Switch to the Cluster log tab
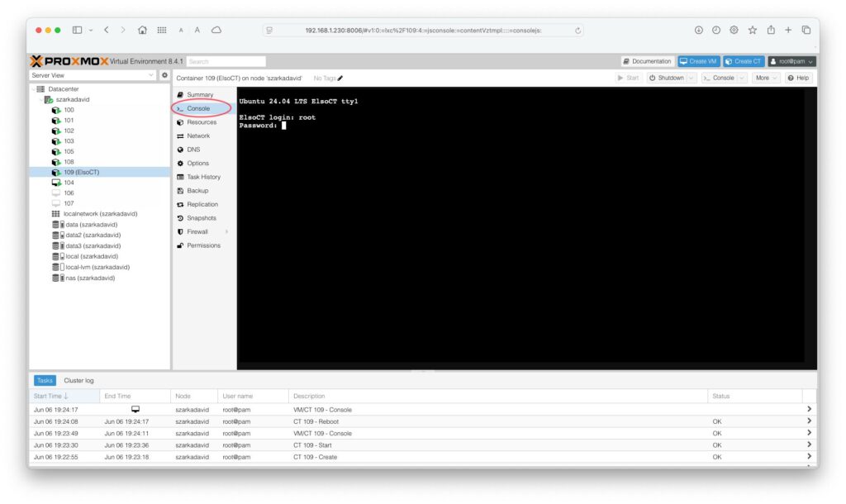Viewport: 846px width, 504px height. (x=78, y=380)
